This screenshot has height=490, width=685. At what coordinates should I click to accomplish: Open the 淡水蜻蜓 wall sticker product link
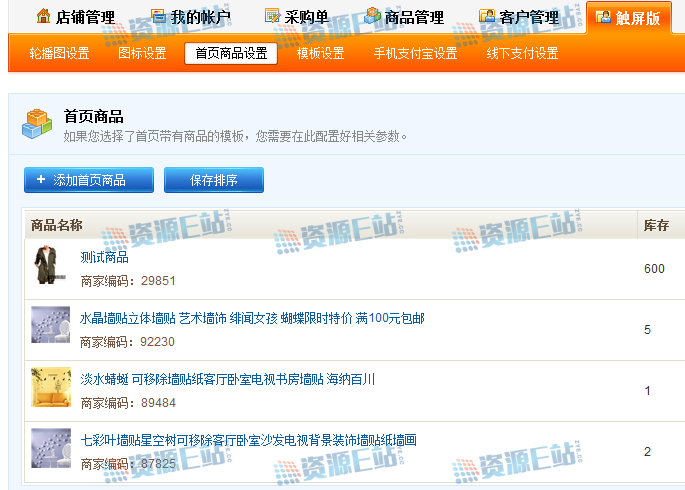coord(227,379)
